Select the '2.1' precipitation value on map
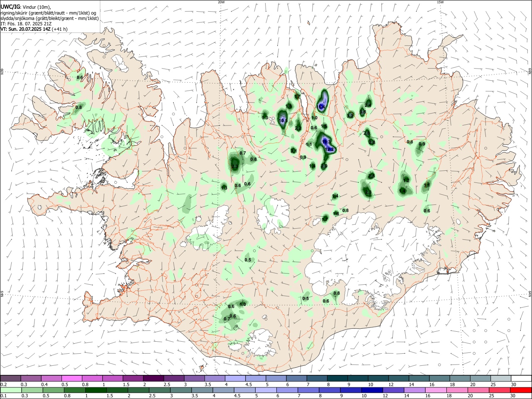 [293, 151]
